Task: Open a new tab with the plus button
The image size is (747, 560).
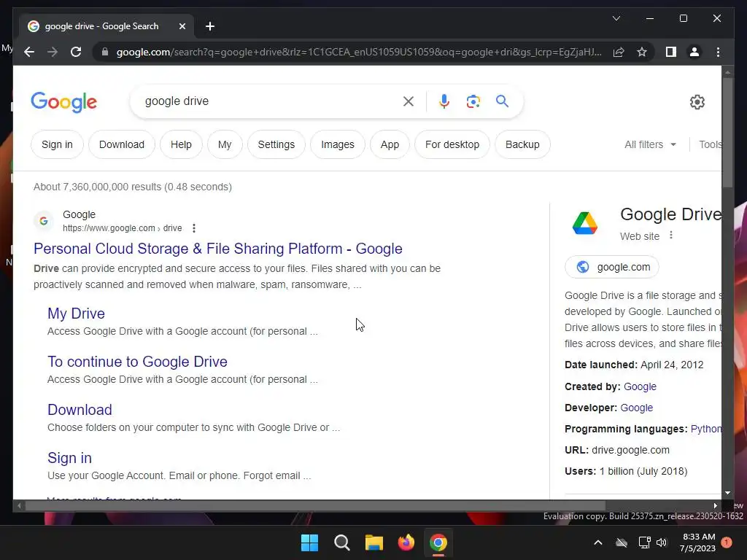Action: pos(209,26)
